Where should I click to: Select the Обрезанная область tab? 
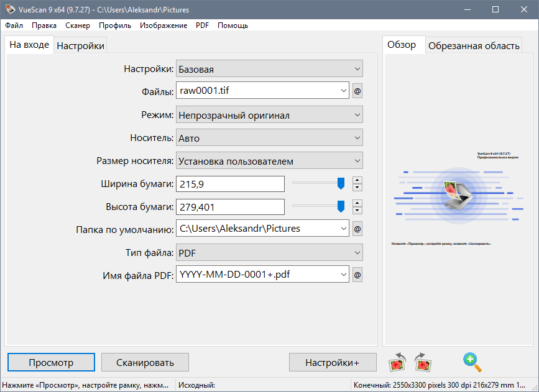click(x=474, y=46)
